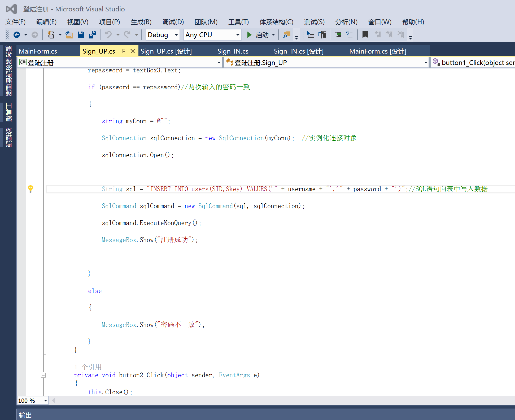
Task: Click the Find in Files icon
Action: click(287, 35)
